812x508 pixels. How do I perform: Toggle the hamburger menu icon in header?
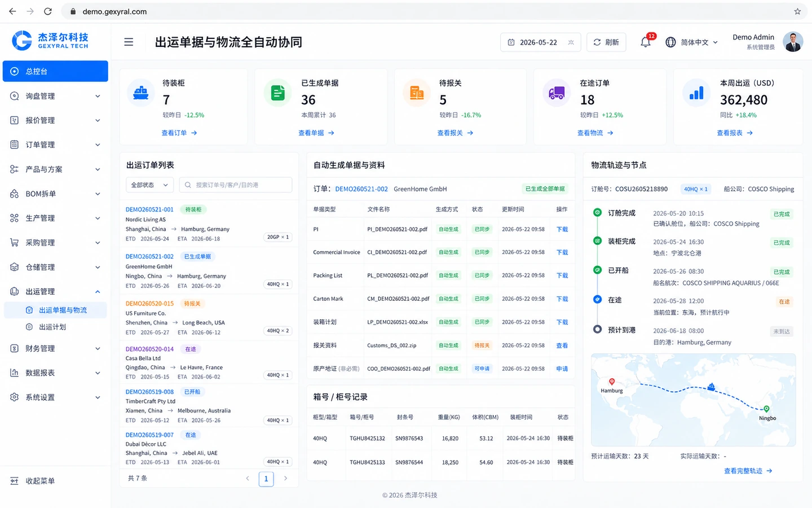[x=129, y=42]
